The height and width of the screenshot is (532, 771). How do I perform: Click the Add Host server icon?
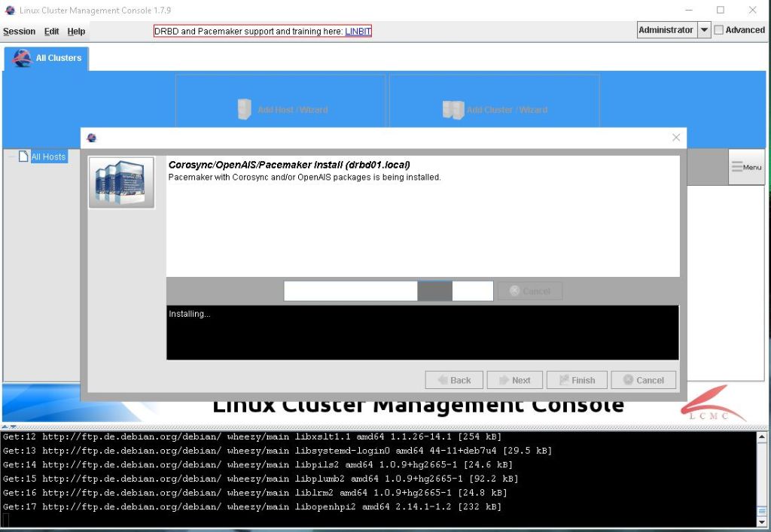pyautogui.click(x=245, y=109)
